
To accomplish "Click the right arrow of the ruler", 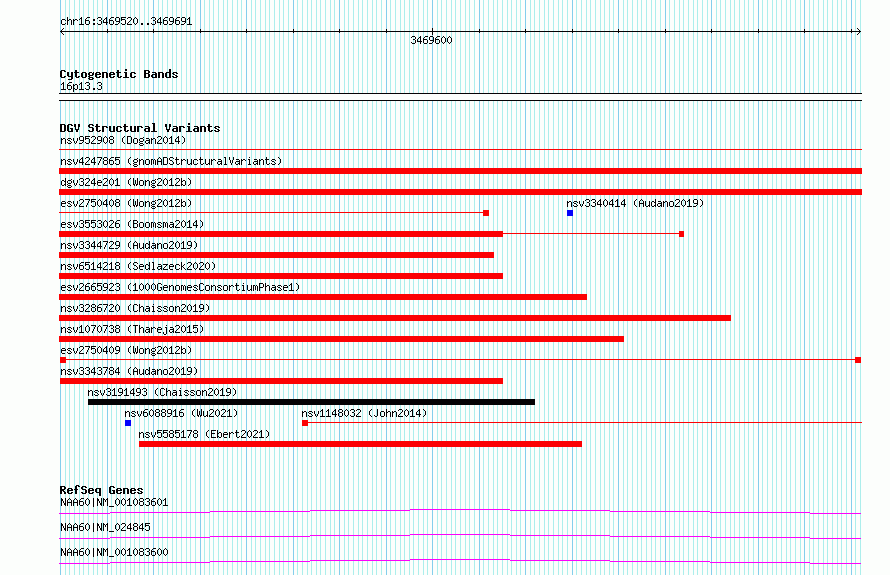I will (x=858, y=32).
